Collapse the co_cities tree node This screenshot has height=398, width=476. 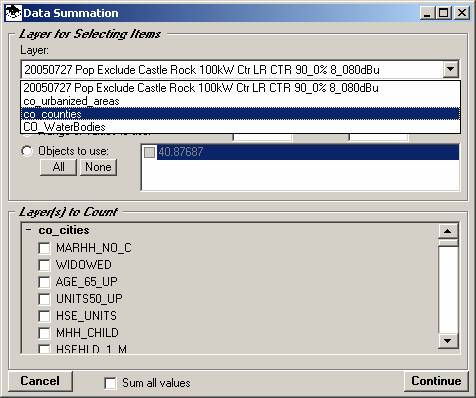29,230
